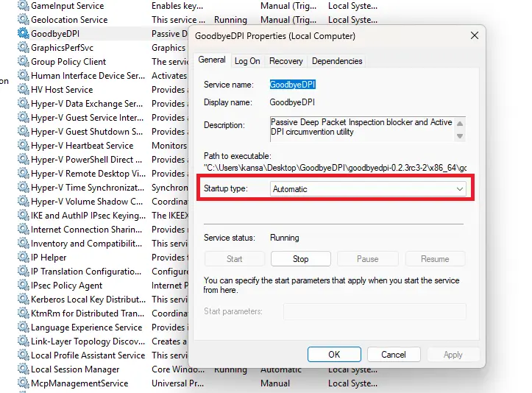Select the Local Session Manager row name
The width and height of the screenshot is (532, 393).
tap(75, 369)
